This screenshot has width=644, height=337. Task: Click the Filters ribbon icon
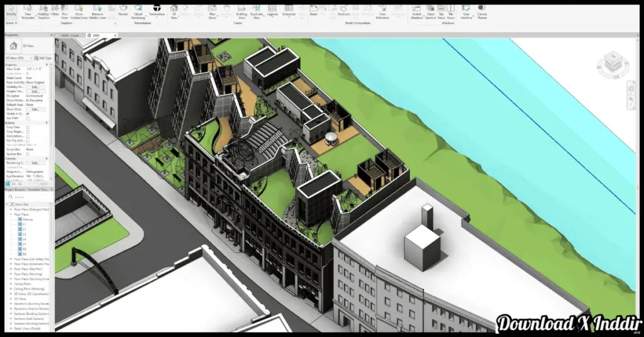click(x=55, y=11)
